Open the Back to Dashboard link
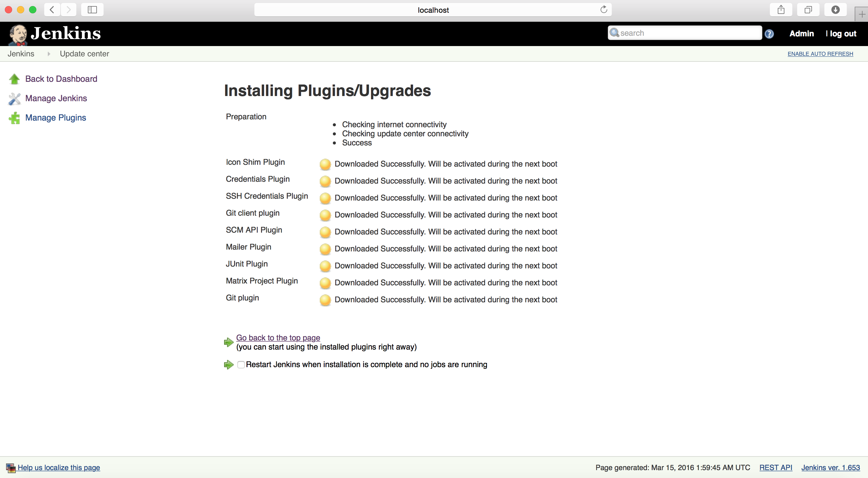This screenshot has width=868, height=478. point(61,79)
